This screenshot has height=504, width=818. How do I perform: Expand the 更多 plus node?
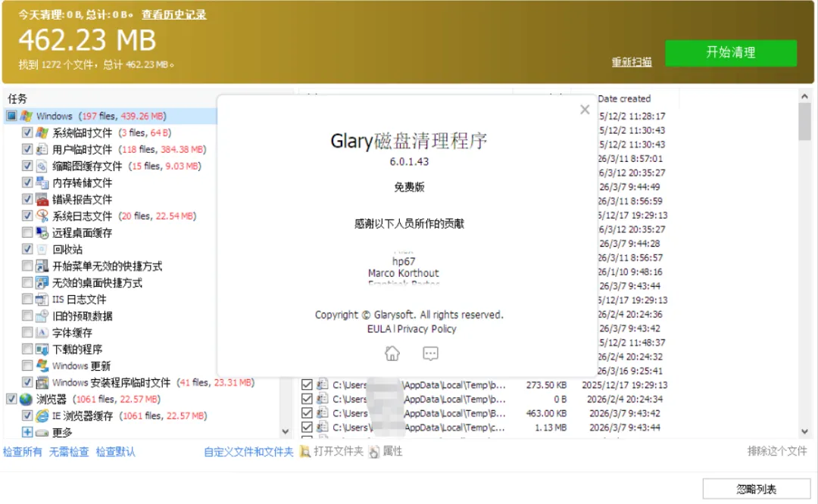27,432
